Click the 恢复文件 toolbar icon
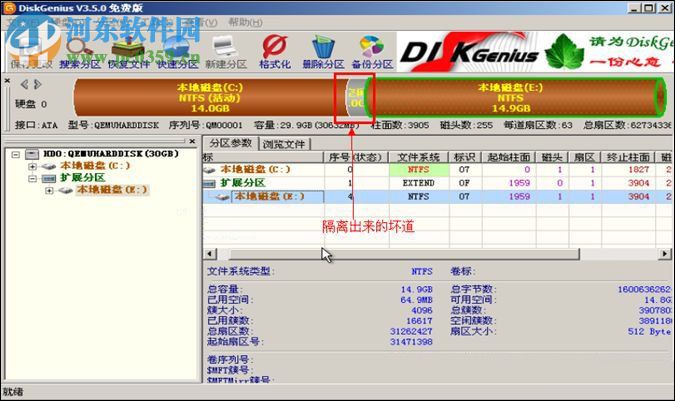This screenshot has width=675, height=401. [128, 46]
